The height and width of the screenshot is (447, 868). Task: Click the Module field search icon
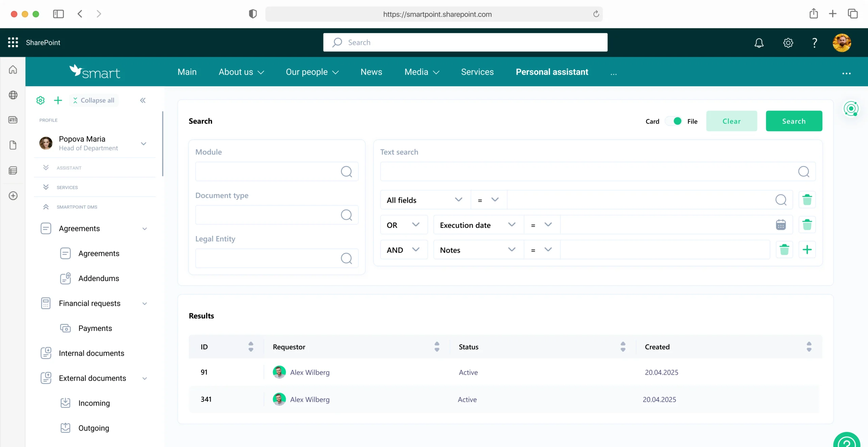click(346, 172)
